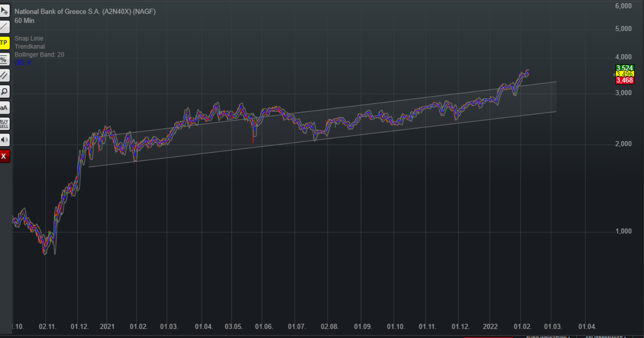Click the red 3,468 price marker
Image resolution: width=644 pixels, height=338 pixels.
624,80
